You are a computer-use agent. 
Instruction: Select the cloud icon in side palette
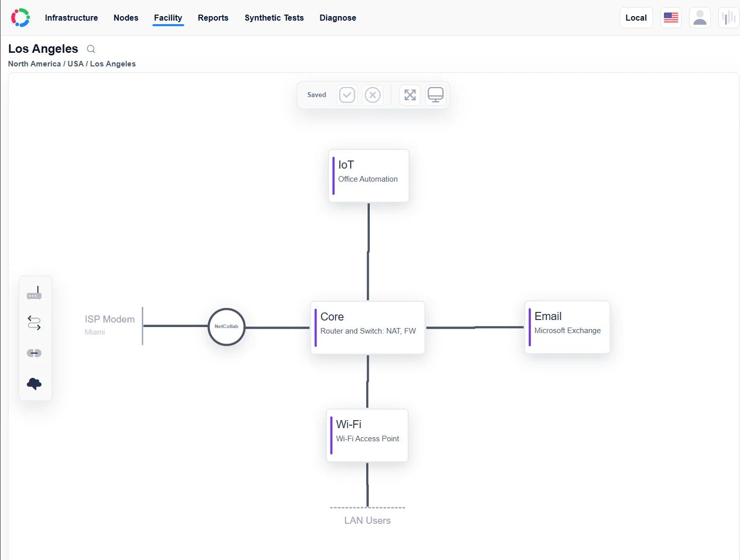(34, 384)
